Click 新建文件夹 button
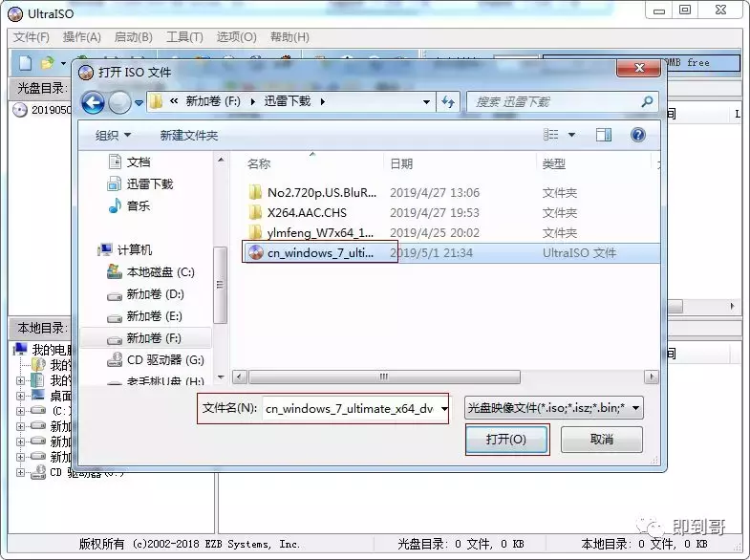 pos(189,136)
